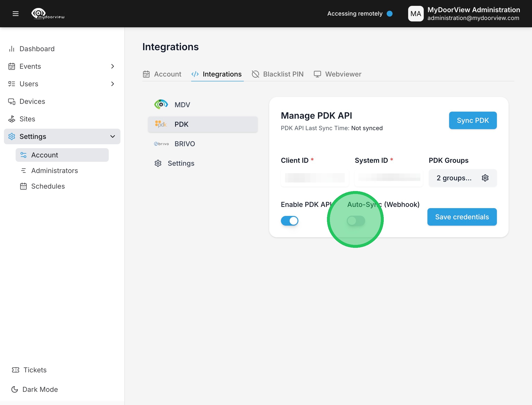Image resolution: width=532 pixels, height=405 pixels.
Task: Click Save credentials button
Action: click(x=462, y=217)
